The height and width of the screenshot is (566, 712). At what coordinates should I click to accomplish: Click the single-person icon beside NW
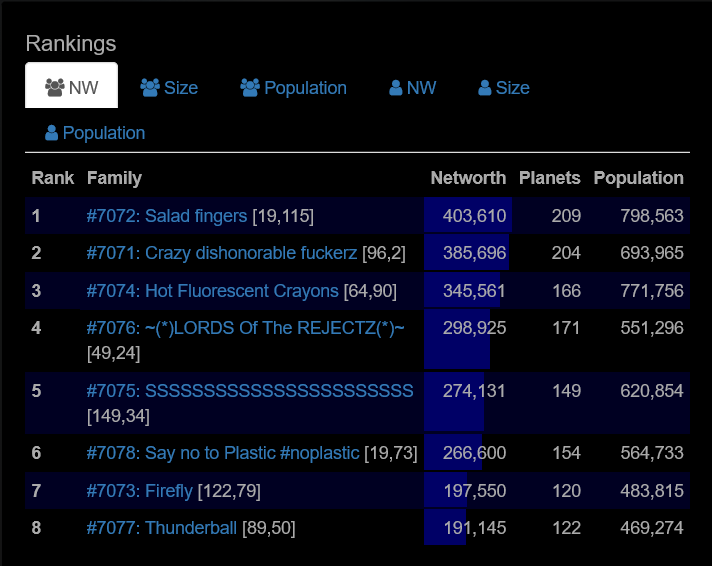tap(396, 88)
